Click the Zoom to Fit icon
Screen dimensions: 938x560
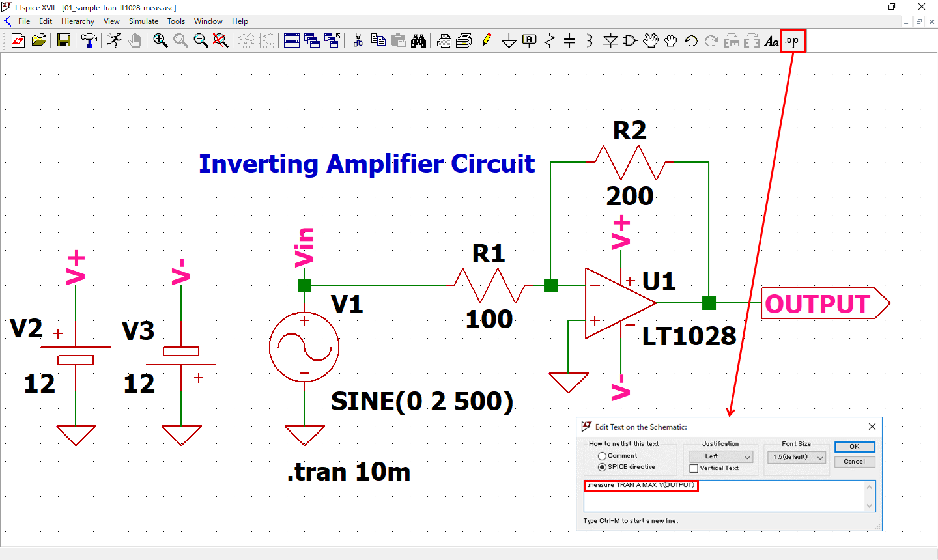[x=221, y=40]
